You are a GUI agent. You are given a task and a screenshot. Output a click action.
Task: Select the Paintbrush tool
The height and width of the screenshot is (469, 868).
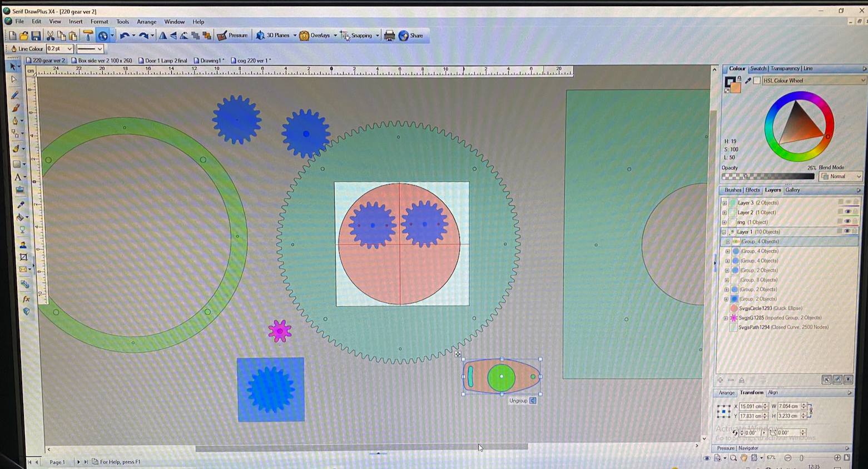16,108
